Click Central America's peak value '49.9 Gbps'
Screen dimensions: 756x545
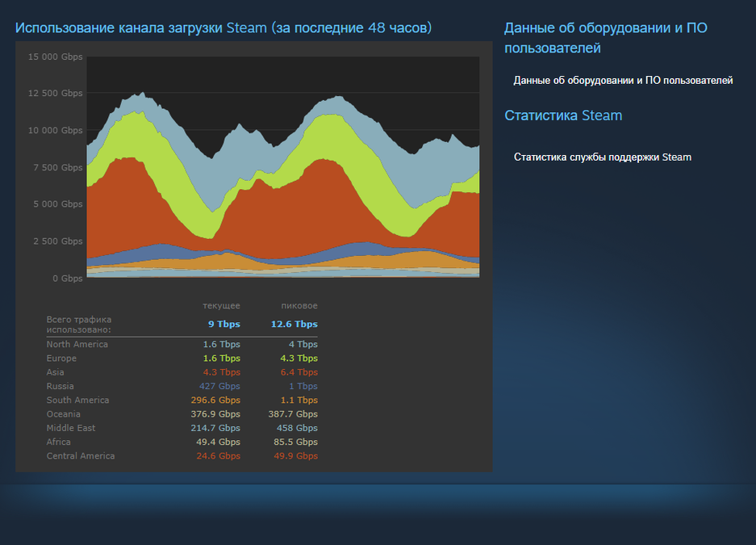[x=295, y=456]
